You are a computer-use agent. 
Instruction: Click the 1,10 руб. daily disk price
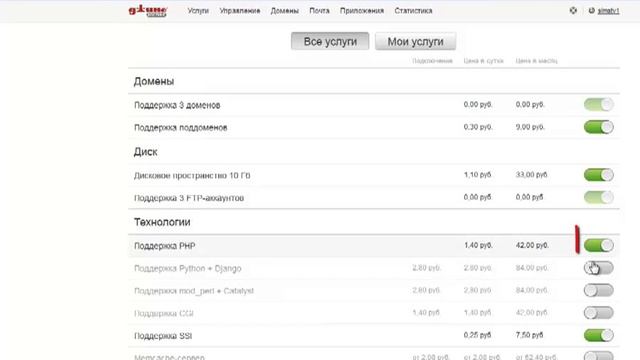[x=478, y=175]
